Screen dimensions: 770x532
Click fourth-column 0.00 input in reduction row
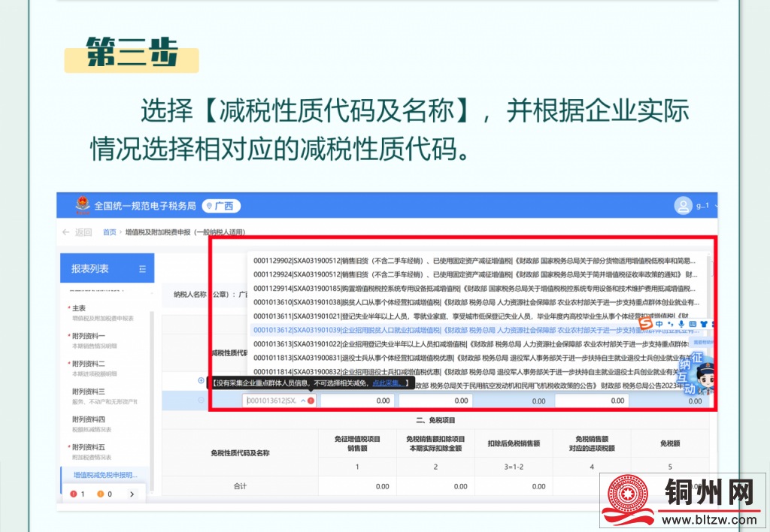593,401
